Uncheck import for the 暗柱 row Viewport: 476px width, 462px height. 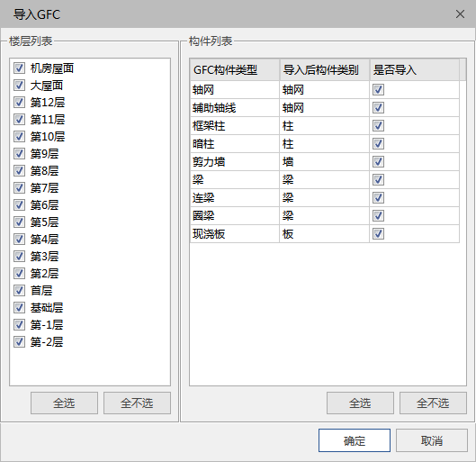[378, 144]
